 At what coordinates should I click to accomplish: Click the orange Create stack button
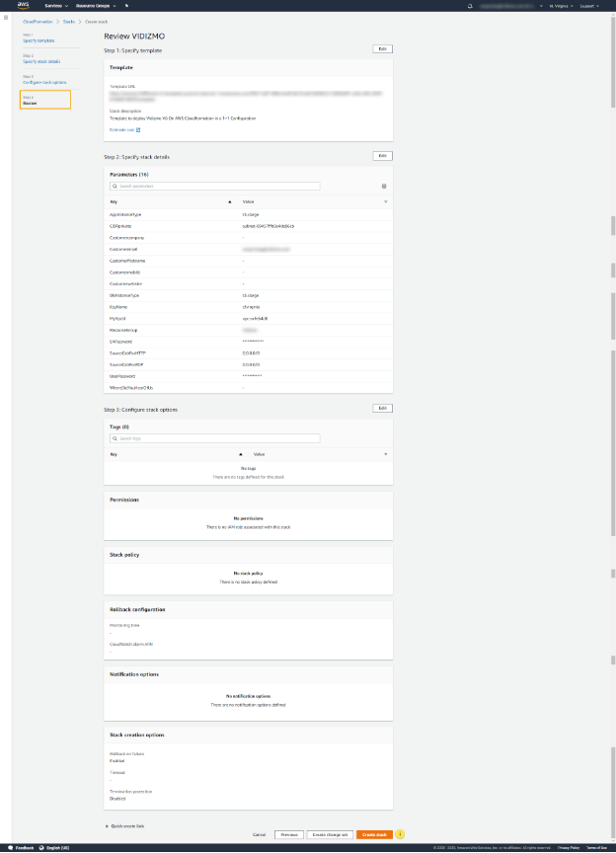[374, 834]
